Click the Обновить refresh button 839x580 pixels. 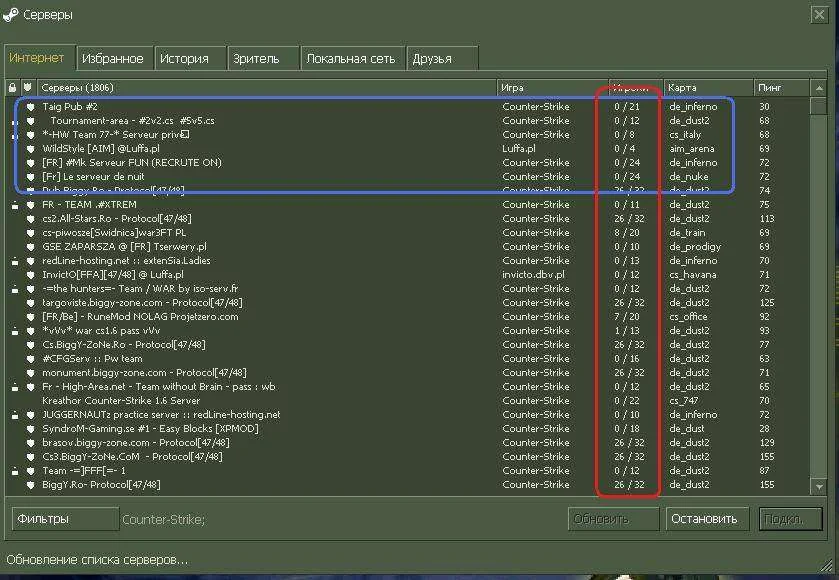[613, 518]
